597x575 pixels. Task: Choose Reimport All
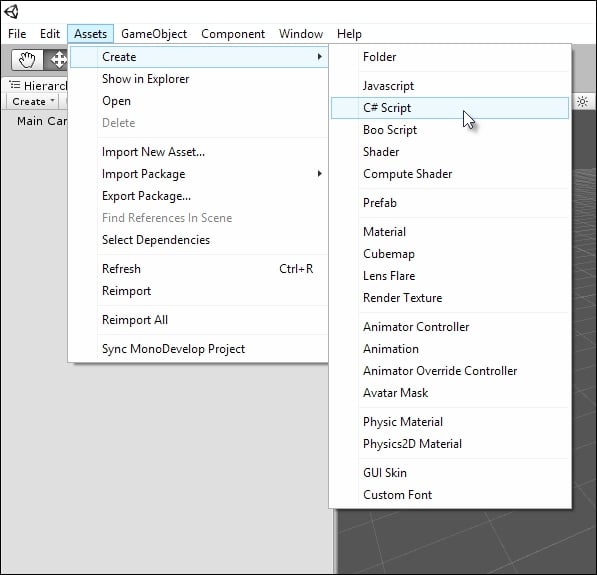(199, 320)
